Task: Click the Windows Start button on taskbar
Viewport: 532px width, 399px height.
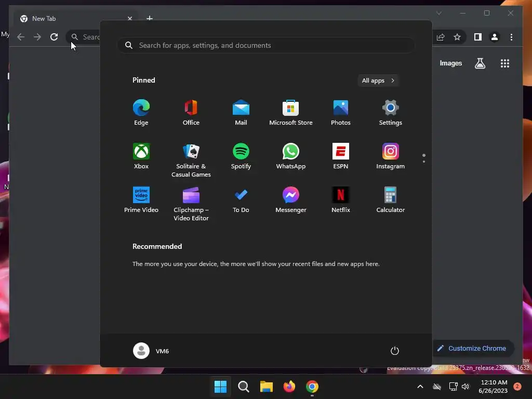Action: pyautogui.click(x=220, y=387)
